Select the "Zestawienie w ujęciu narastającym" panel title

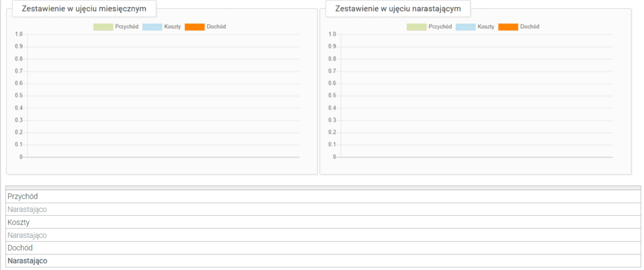(398, 9)
